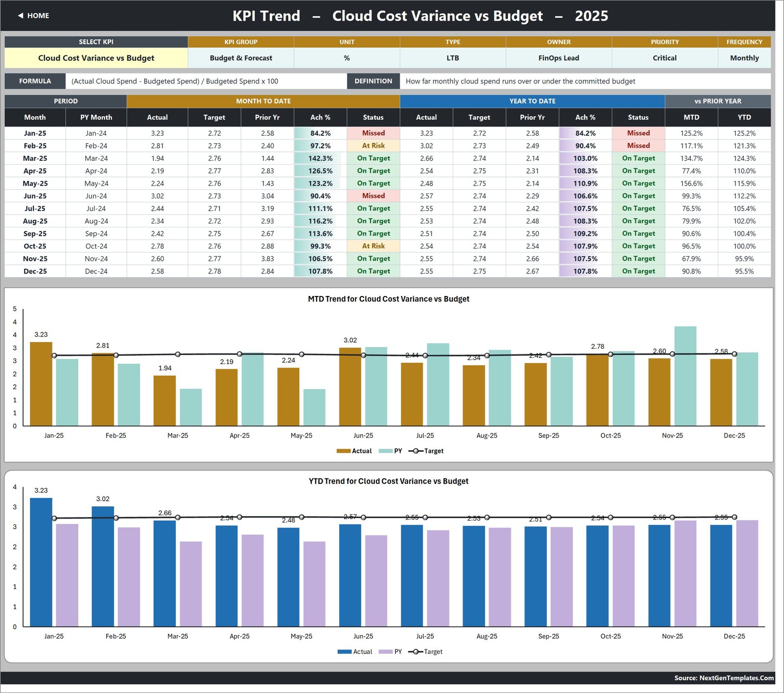Screen dimensions: 784x693
Task: Select the Ach % column header under Month to Date
Action: [320, 118]
